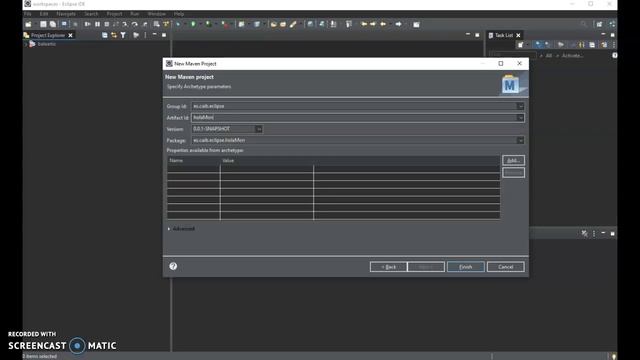Screen dimensions: 640x360
Task: Open the New Task dropdown arrow in Task List
Action: 527,45
